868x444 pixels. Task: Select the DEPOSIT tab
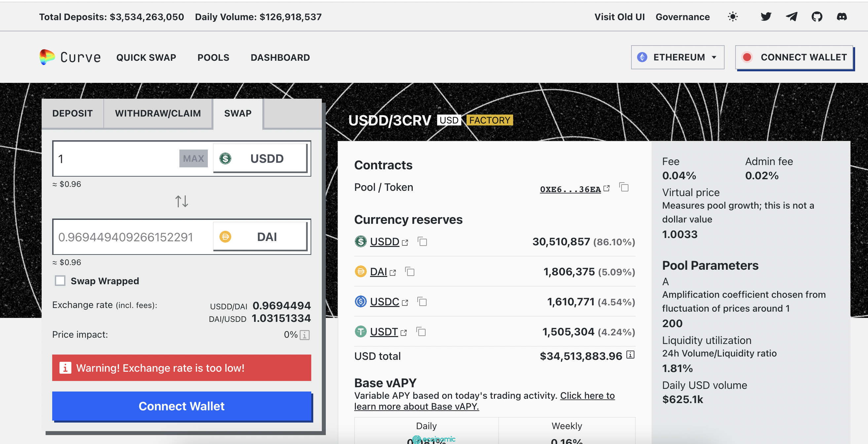[72, 113]
